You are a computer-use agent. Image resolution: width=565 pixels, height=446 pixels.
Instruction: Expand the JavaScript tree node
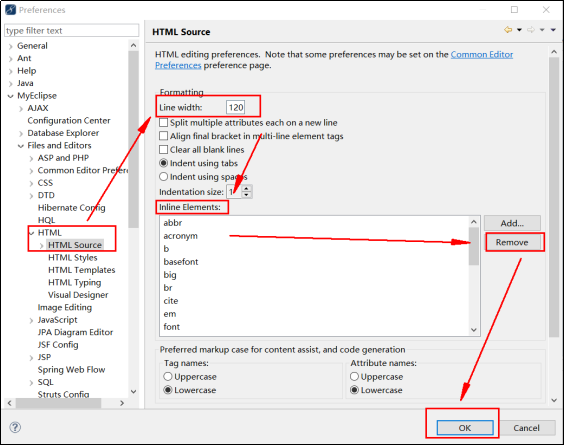[x=31, y=320]
